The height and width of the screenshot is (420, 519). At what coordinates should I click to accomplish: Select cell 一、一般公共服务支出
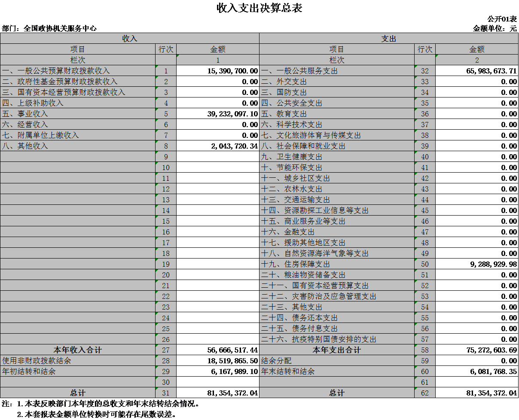click(337, 71)
